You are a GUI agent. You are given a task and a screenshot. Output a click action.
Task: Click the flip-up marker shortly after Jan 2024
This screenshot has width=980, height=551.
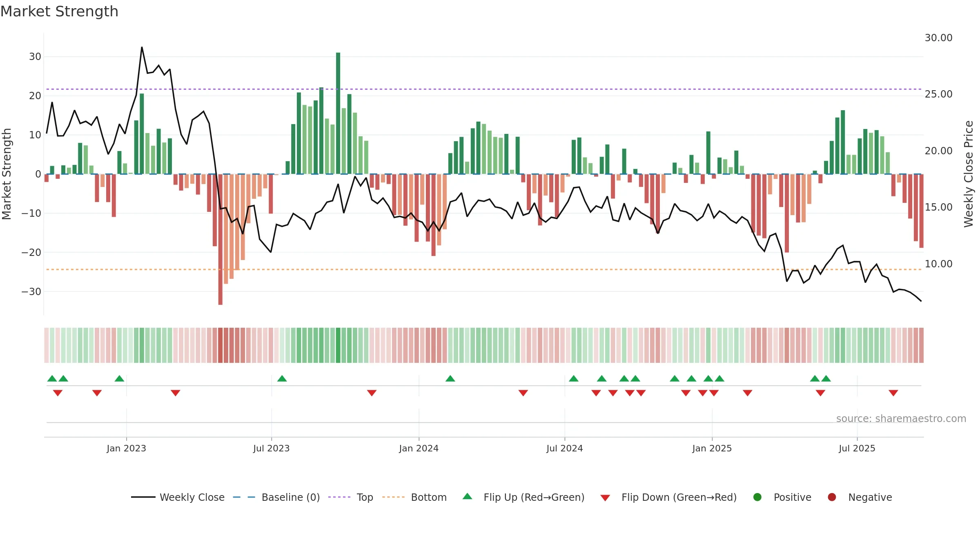point(450,378)
